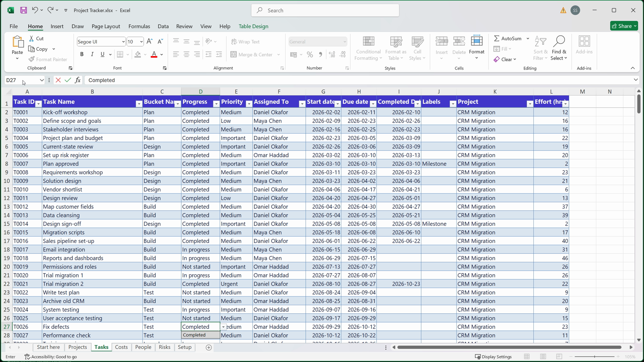Open the Borders tool
Image resolution: width=644 pixels, height=362 pixels.
(x=120, y=54)
